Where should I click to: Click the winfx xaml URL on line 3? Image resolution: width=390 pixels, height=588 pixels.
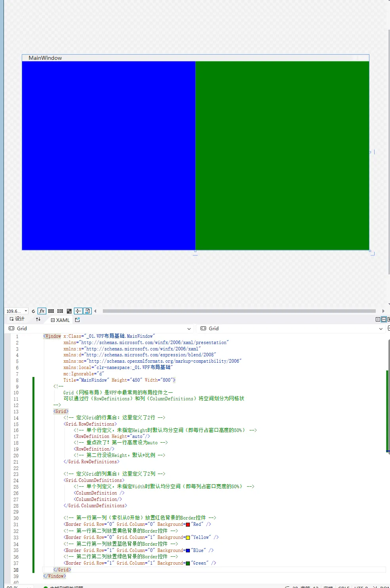pyautogui.click(x=143, y=349)
